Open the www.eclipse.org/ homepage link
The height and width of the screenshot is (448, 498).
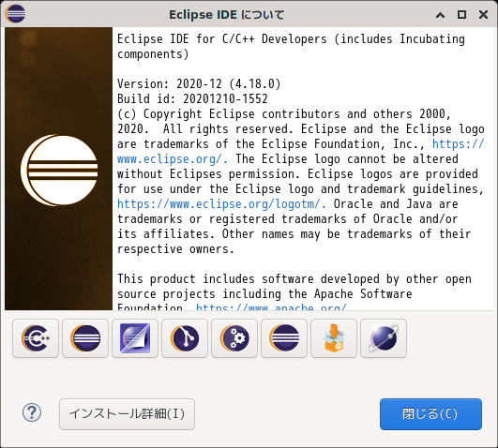(300, 152)
